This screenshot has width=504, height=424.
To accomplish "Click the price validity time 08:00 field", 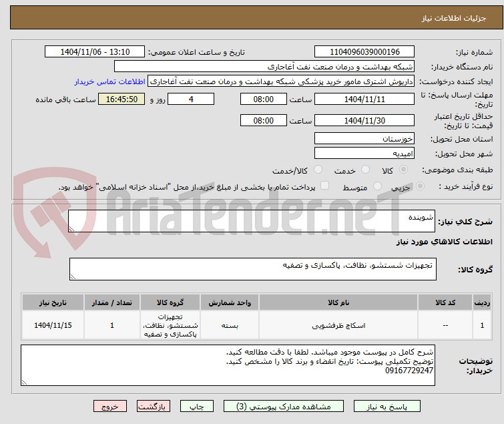I will coord(264,120).
